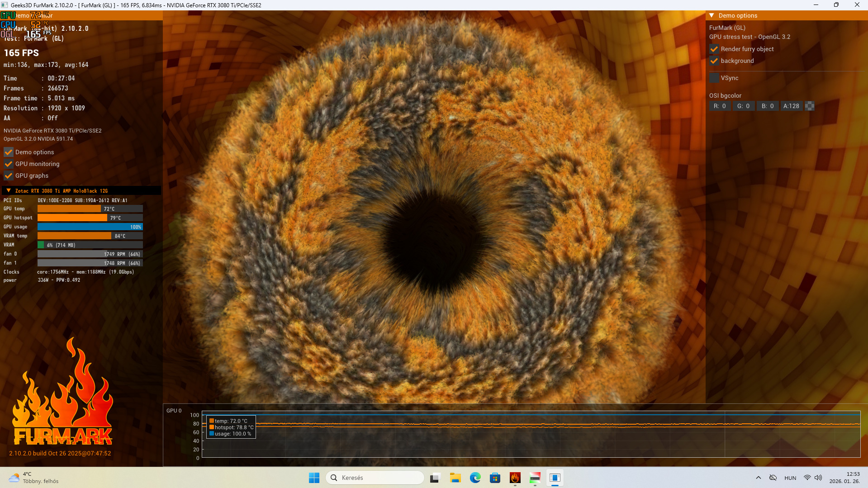Click the Resolution '1920 x 1009' value
The height and width of the screenshot is (488, 868).
[x=66, y=108]
